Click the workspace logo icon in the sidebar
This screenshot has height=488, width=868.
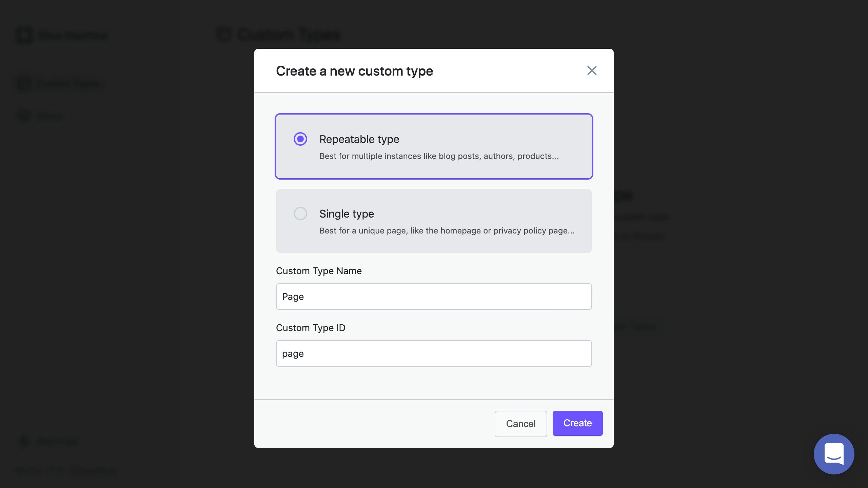point(24,35)
